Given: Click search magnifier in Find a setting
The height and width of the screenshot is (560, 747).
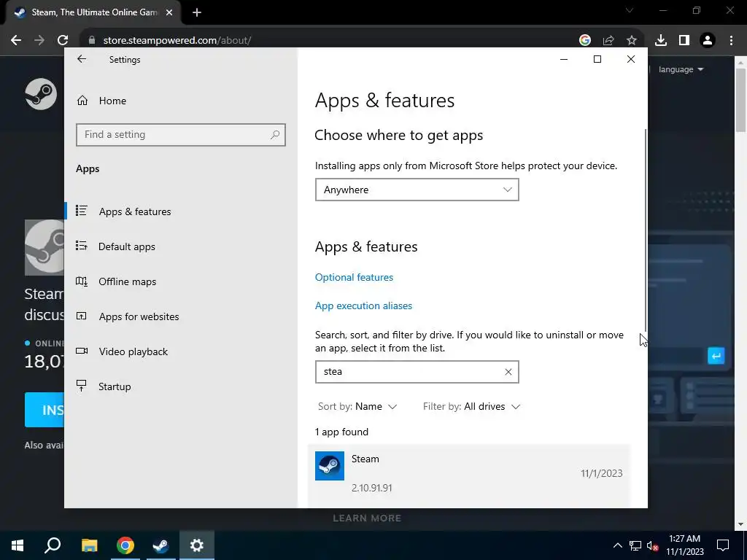Looking at the screenshot, I should [275, 135].
